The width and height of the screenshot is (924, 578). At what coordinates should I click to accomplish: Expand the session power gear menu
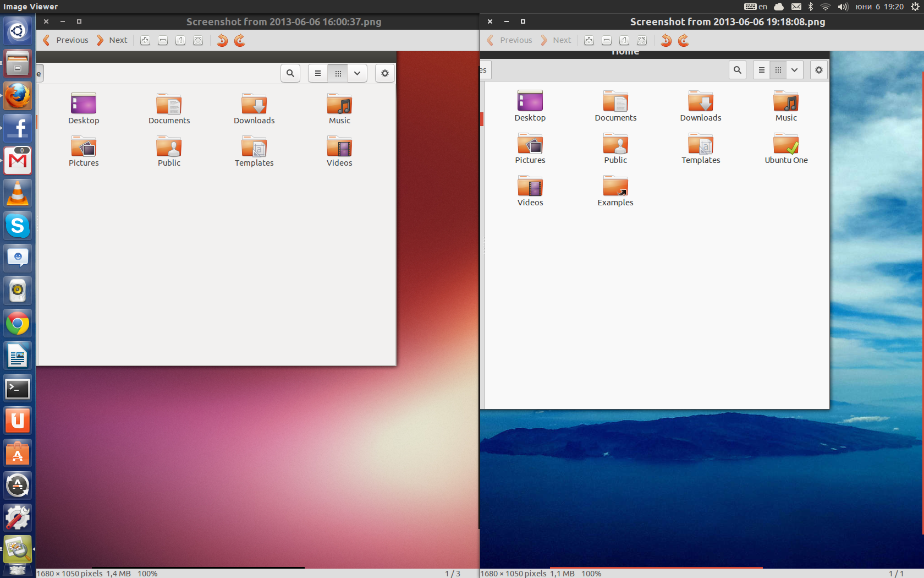point(915,7)
